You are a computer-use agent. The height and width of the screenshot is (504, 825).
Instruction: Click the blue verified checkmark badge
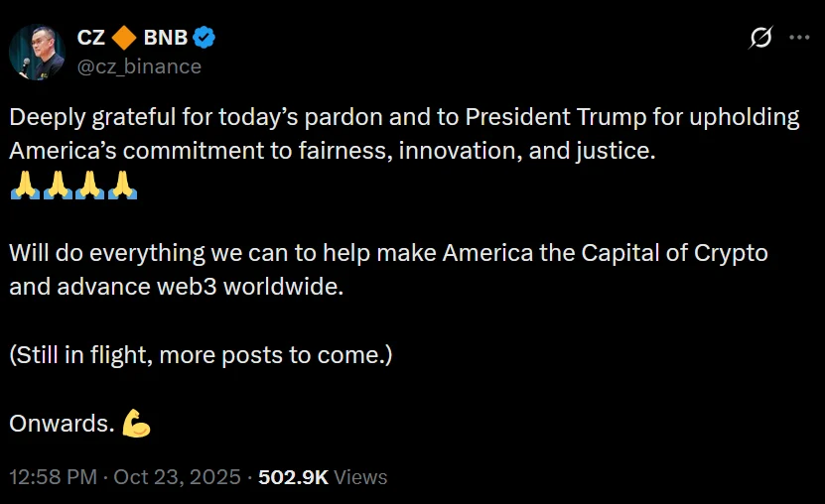pyautogui.click(x=205, y=39)
